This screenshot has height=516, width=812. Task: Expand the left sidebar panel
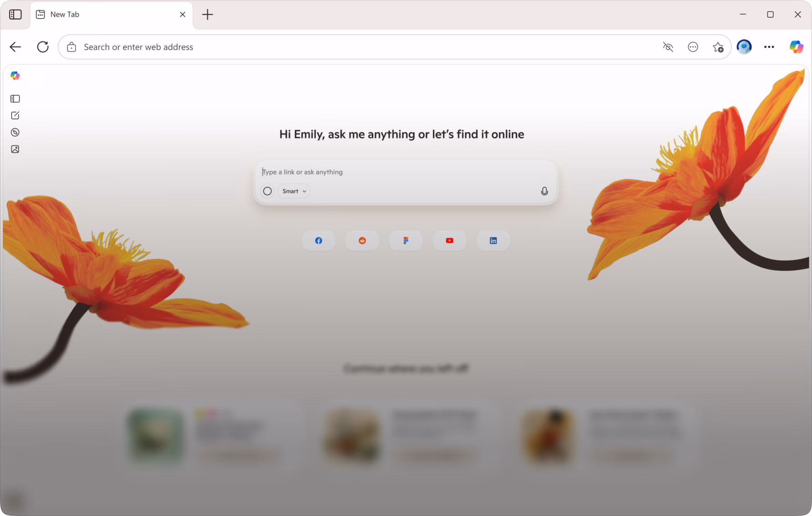coord(15,99)
